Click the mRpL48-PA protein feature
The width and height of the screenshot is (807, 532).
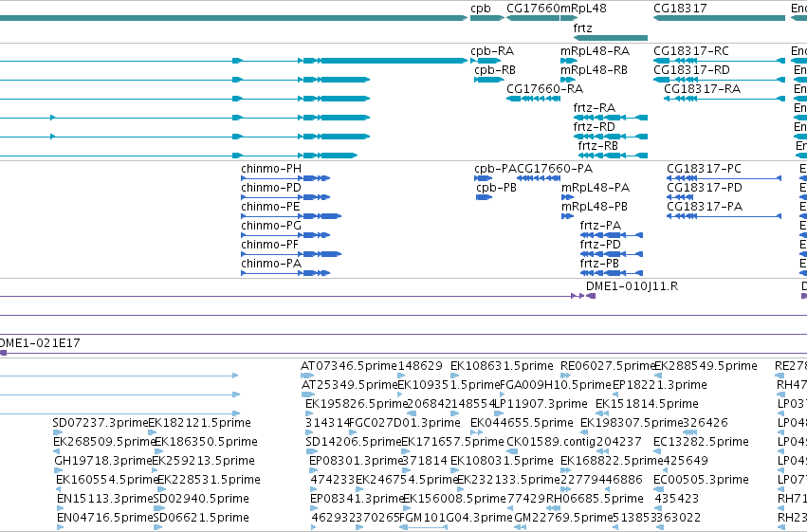click(x=568, y=197)
